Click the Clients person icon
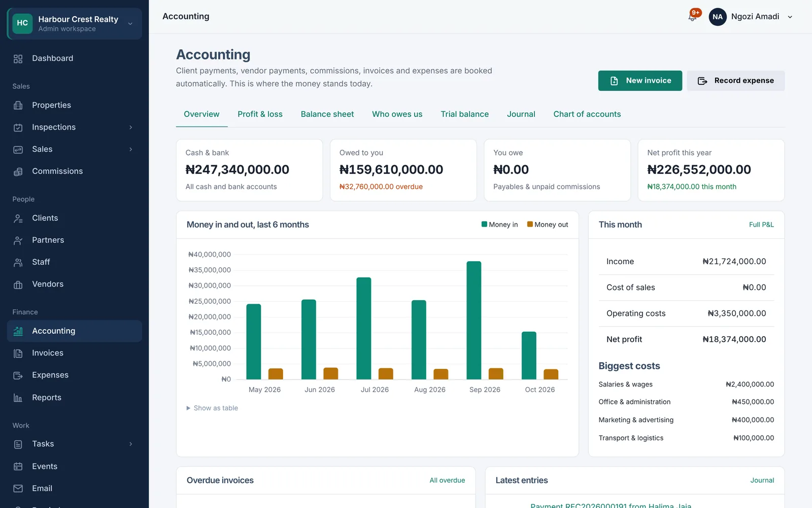Screen dimensions: 812x508 pos(18,218)
